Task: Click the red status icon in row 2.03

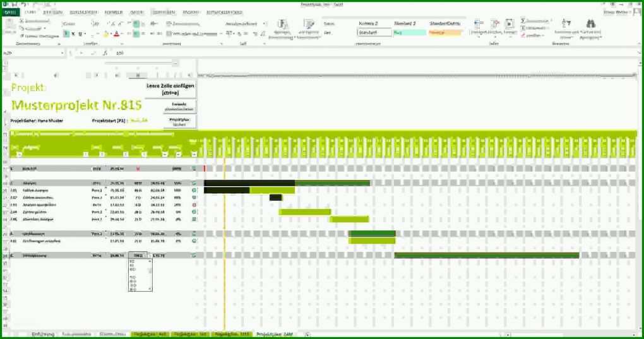Action: [194, 205]
